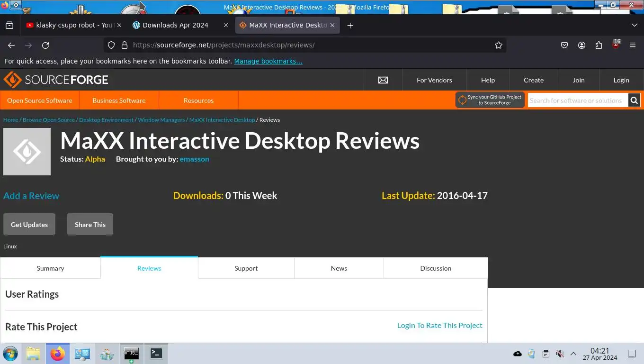Click Desktop Environment breadcrumb
Image resolution: width=644 pixels, height=364 pixels.
pyautogui.click(x=107, y=120)
